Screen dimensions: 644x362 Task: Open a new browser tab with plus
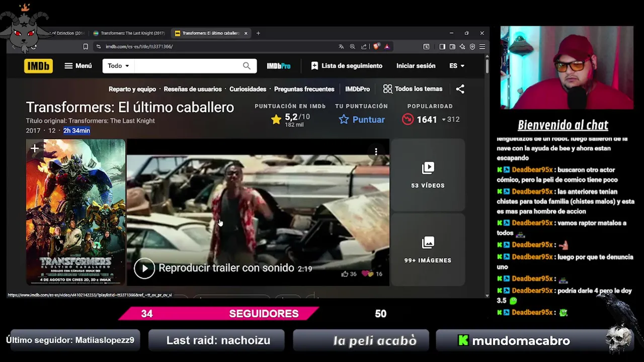[258, 33]
